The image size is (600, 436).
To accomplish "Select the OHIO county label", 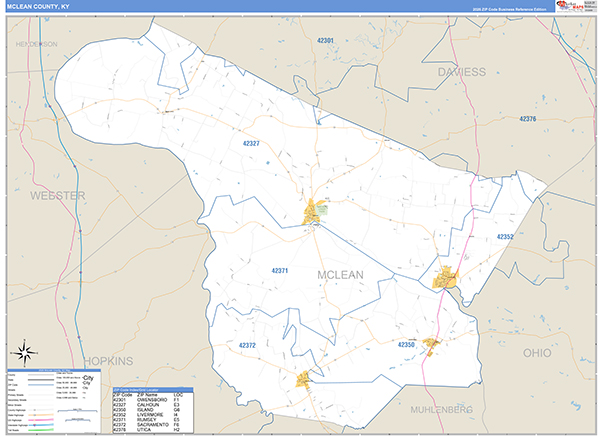I will tap(536, 353).
